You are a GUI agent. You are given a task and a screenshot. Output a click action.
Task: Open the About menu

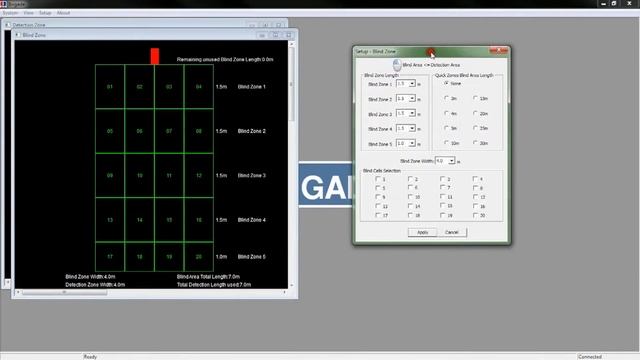coord(63,13)
